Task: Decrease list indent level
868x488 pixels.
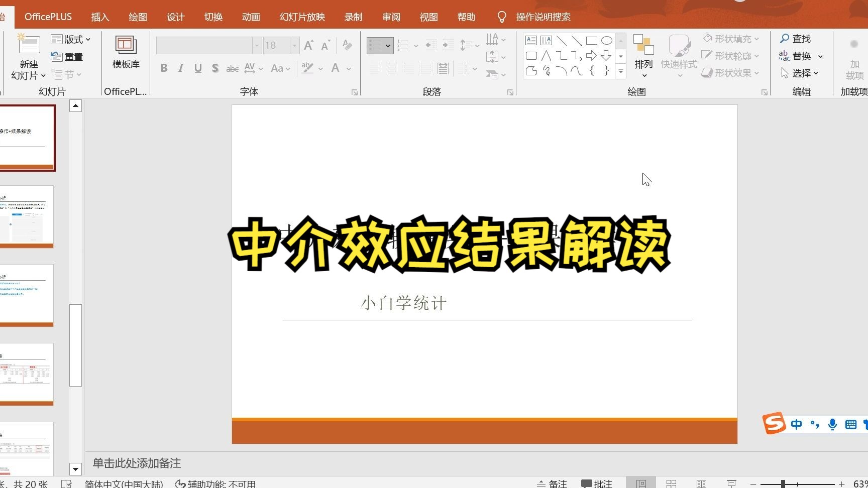Action: pyautogui.click(x=431, y=46)
